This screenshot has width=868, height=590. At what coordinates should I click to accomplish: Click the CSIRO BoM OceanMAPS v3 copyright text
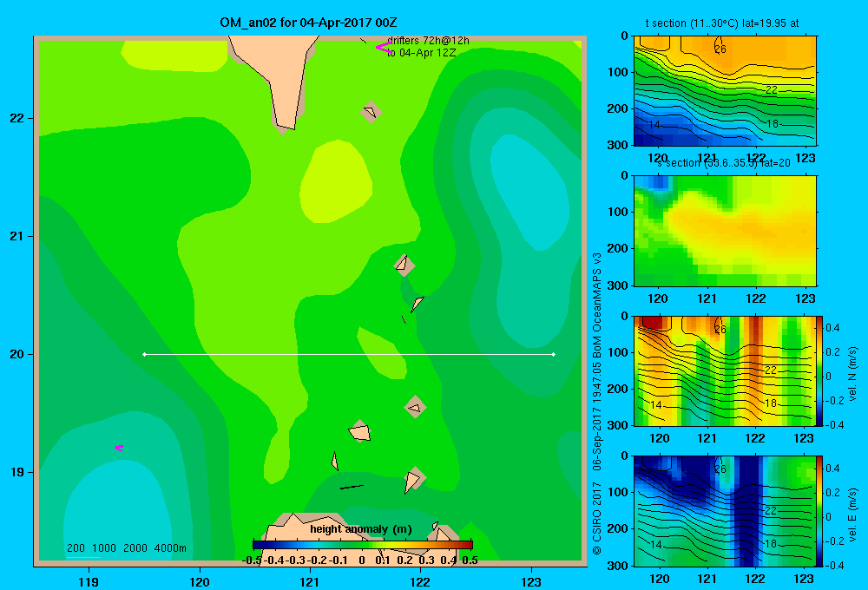click(x=597, y=403)
